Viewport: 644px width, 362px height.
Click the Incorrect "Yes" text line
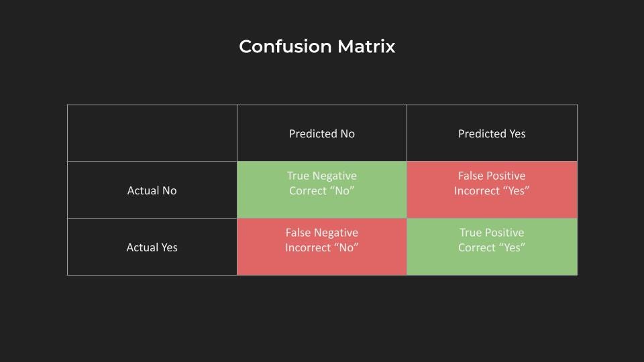[x=492, y=190]
